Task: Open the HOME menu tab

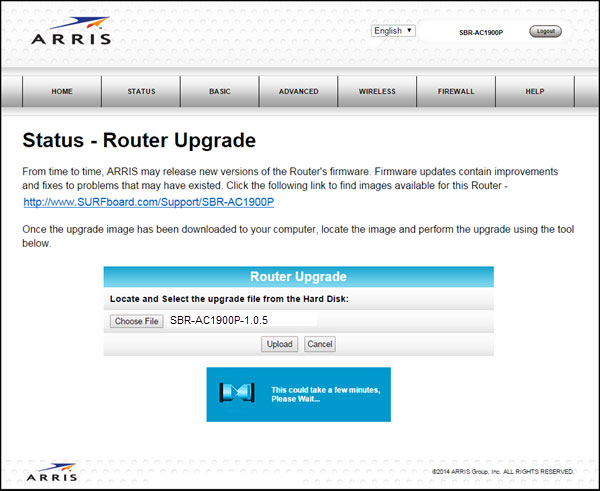Action: point(62,91)
